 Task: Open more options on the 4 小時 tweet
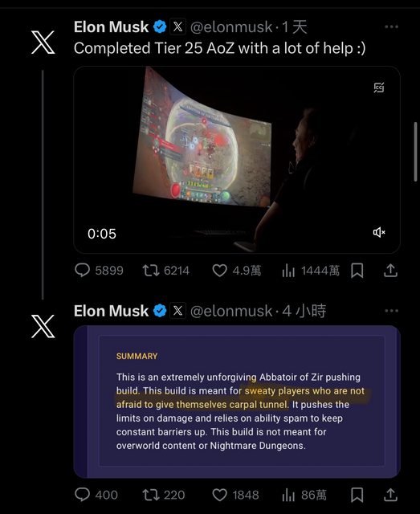(391, 311)
